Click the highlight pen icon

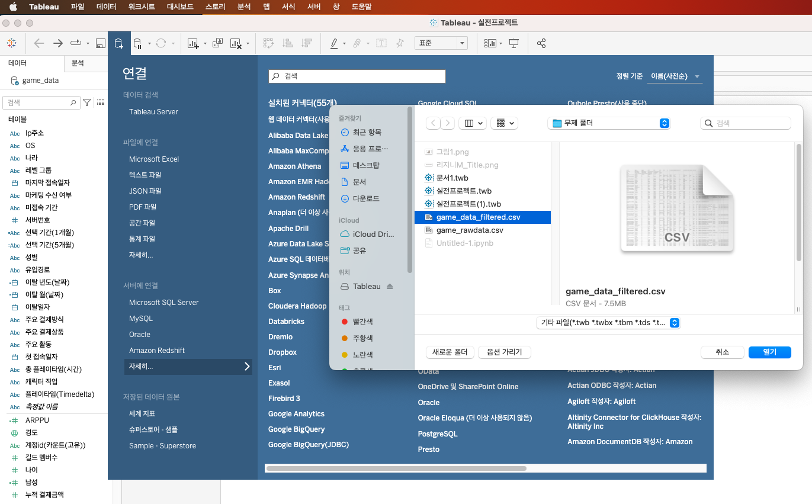tap(334, 43)
